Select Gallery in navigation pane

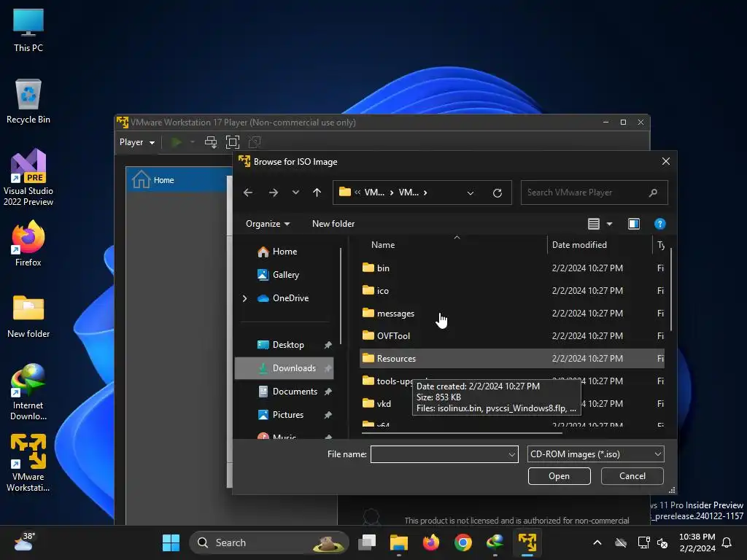[285, 275]
